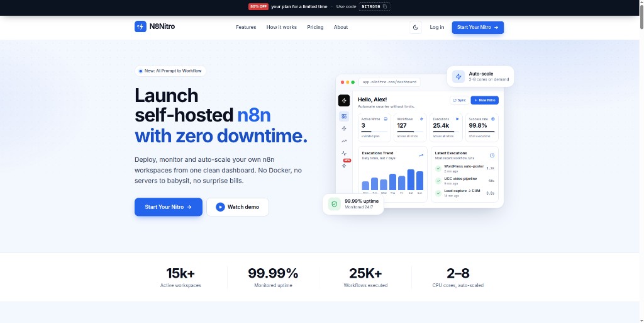644x323 pixels.
Task: Click the tallest Sat bar in Executions Trend
Action: point(411,179)
